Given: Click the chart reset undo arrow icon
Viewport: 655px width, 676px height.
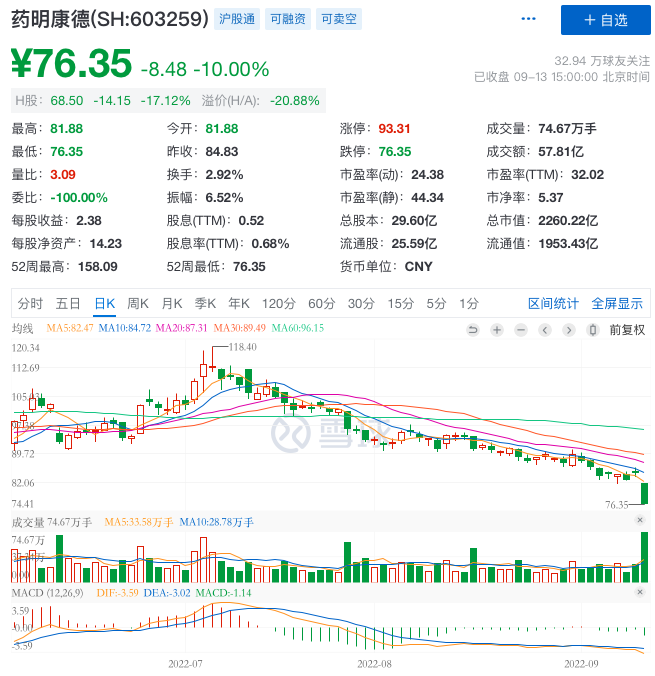Looking at the screenshot, I should (x=473, y=330).
